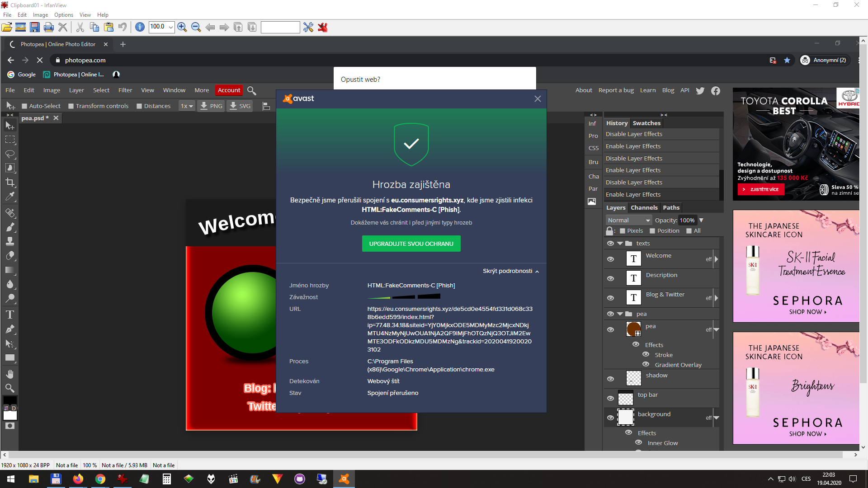Select the Eyedropper tool
Screen dimensions: 868x488
pos(10,197)
